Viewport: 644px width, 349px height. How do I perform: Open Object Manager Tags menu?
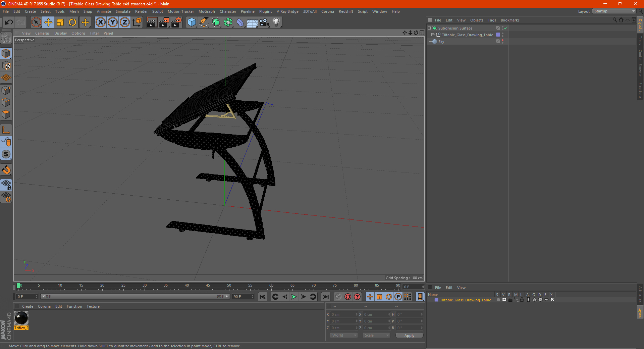(492, 20)
